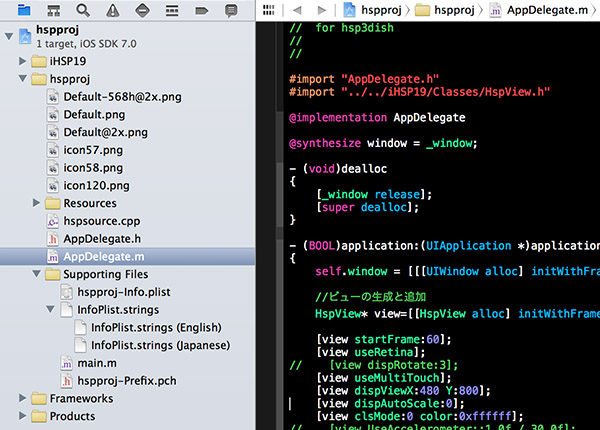Screen dimensions: 600x430
Task: Open the Issue navigator warning icon
Action: coord(112,10)
